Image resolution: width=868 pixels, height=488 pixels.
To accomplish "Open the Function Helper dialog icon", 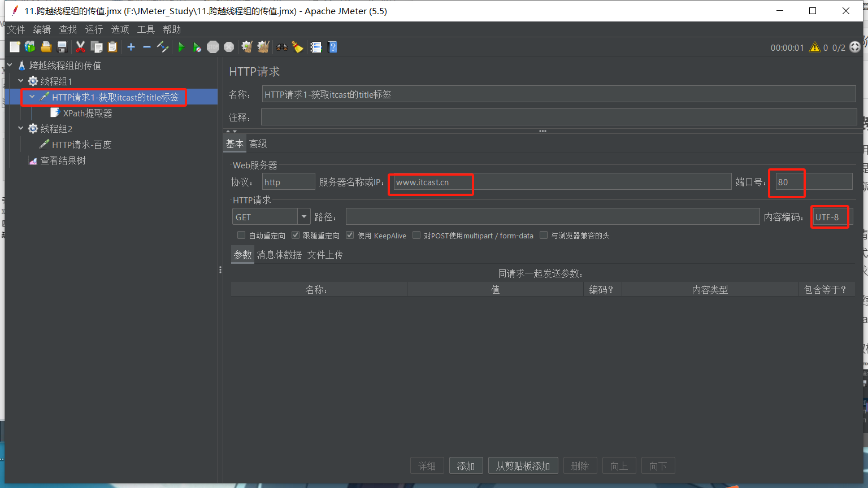I will (x=316, y=47).
